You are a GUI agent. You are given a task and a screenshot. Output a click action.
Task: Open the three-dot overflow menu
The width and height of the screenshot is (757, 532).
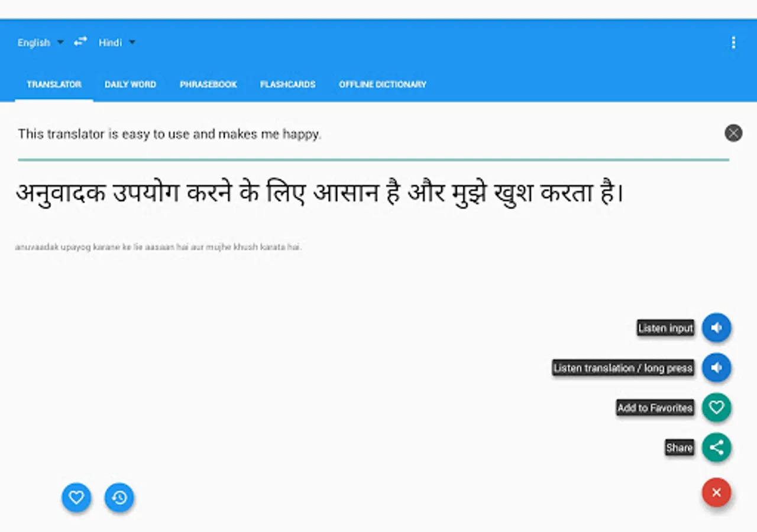pyautogui.click(x=733, y=43)
